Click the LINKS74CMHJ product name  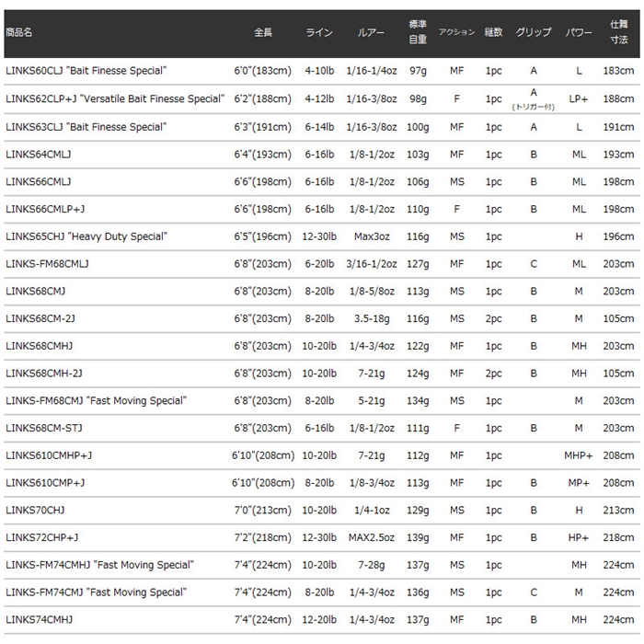(x=39, y=620)
